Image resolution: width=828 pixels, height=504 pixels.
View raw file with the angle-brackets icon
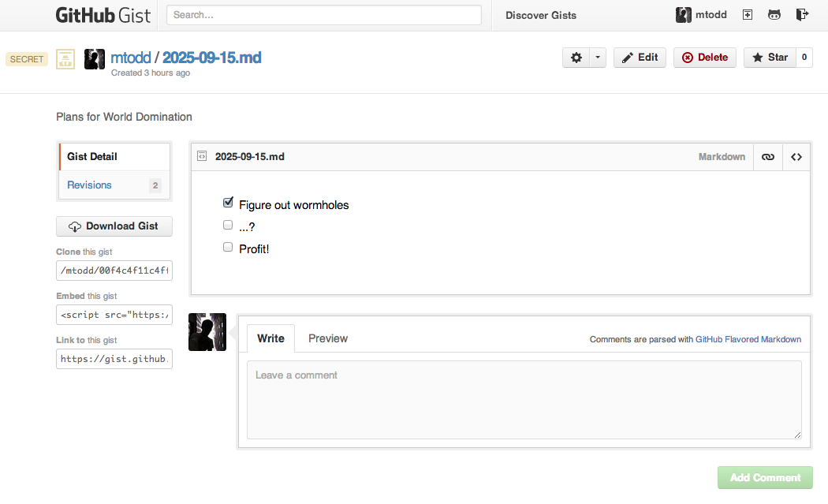click(796, 157)
